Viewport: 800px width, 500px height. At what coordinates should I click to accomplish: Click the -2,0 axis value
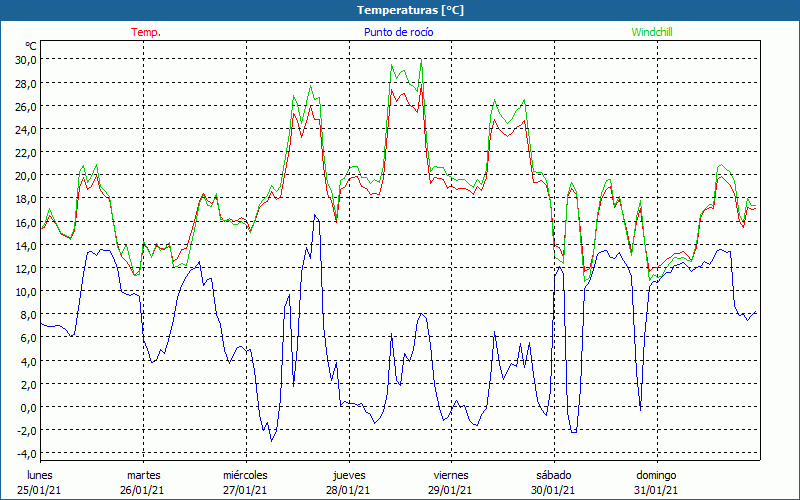pyautogui.click(x=27, y=430)
